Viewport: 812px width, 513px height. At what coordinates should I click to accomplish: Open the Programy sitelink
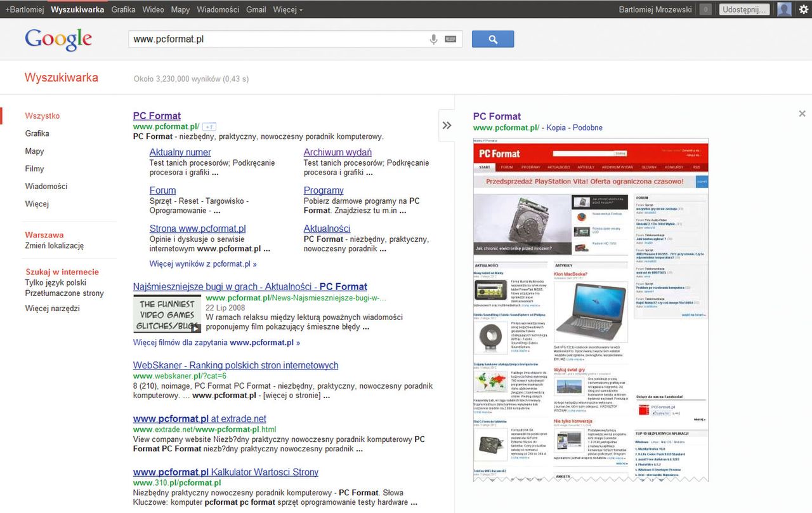click(x=324, y=190)
